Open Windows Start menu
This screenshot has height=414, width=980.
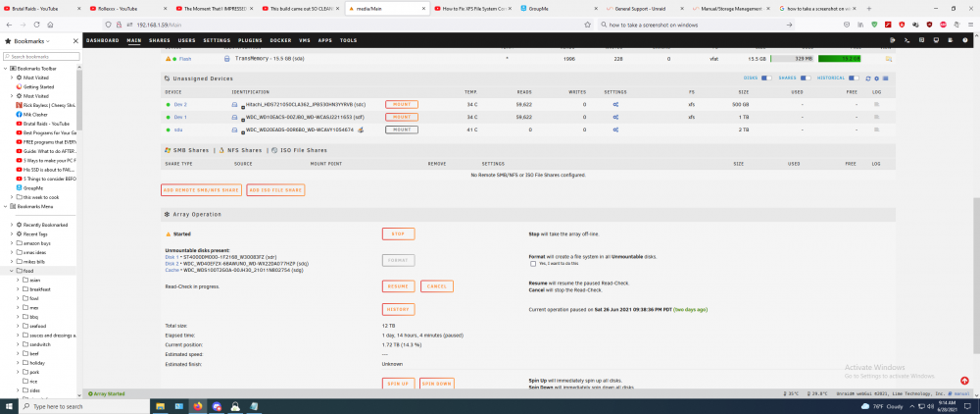(x=10, y=406)
